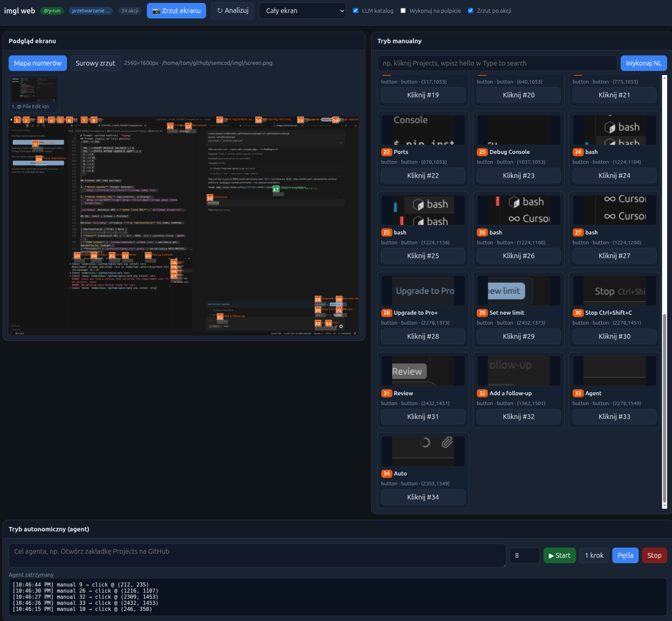Start the autonomous agent

point(559,555)
